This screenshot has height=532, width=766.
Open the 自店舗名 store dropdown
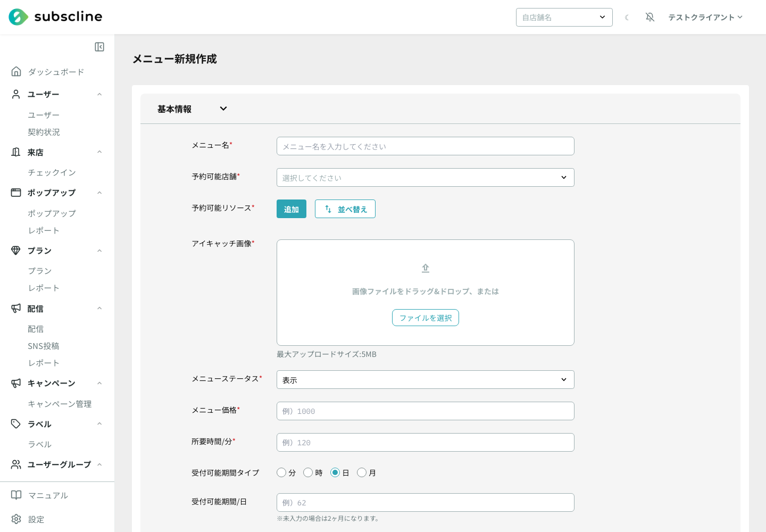click(x=564, y=17)
